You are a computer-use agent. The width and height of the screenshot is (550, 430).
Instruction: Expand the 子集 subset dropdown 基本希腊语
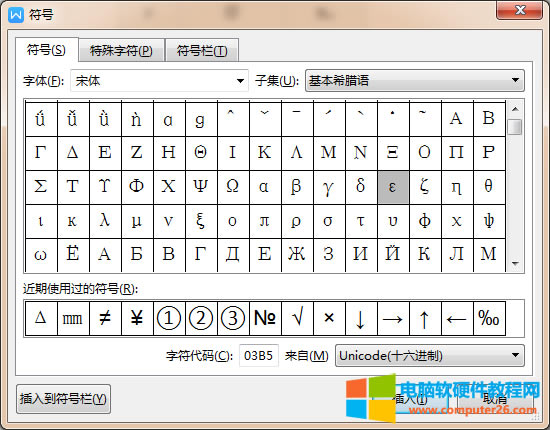tap(415, 81)
